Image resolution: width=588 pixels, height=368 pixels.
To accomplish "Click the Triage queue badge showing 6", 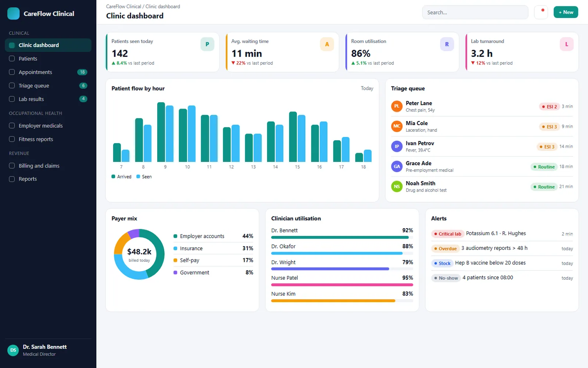I will (x=83, y=85).
